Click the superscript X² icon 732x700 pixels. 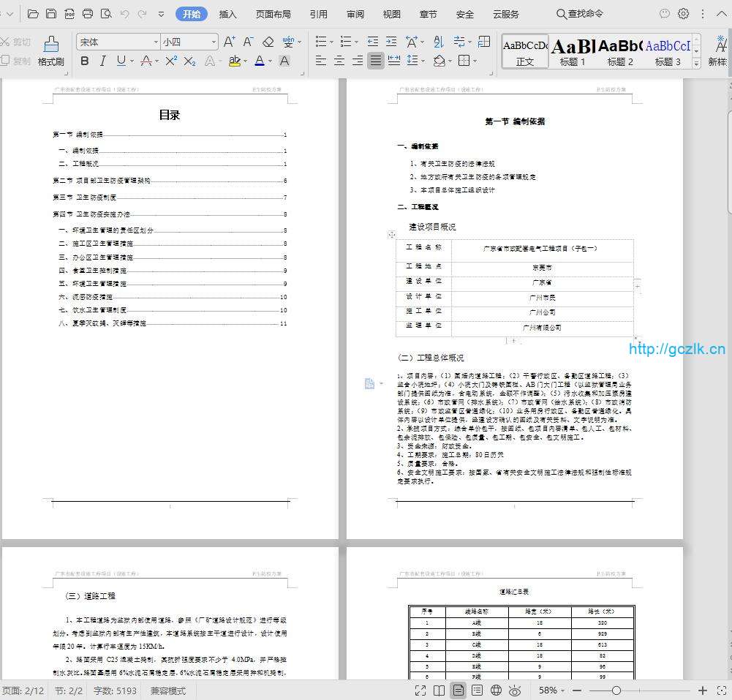(170, 61)
